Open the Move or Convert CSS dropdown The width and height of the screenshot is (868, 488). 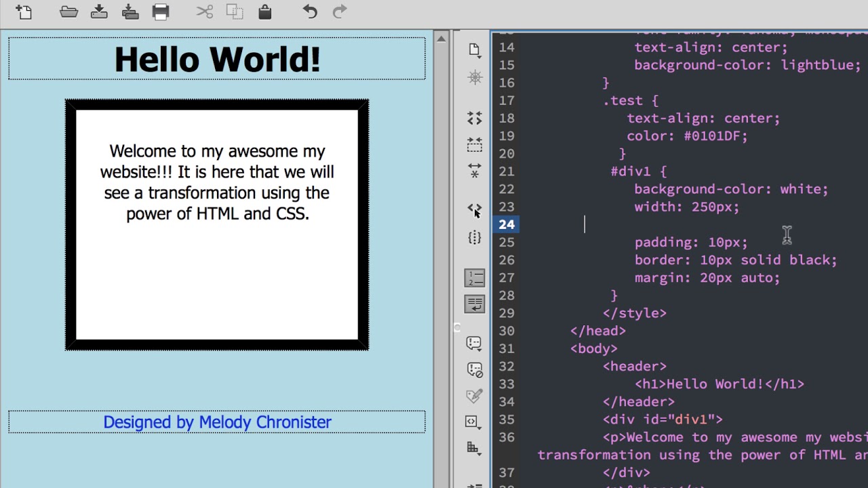point(475,448)
